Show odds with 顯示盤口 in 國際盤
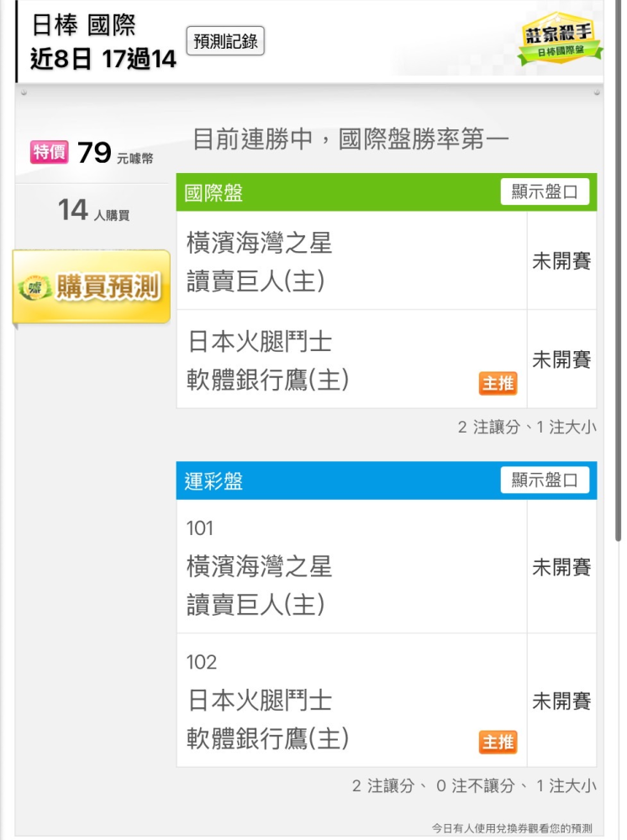Image resolution: width=627 pixels, height=840 pixels. point(545,192)
